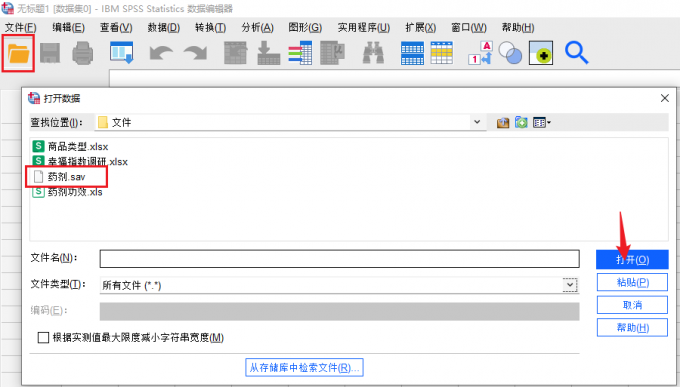
Task: Click the 打开(O) button
Action: (x=632, y=259)
